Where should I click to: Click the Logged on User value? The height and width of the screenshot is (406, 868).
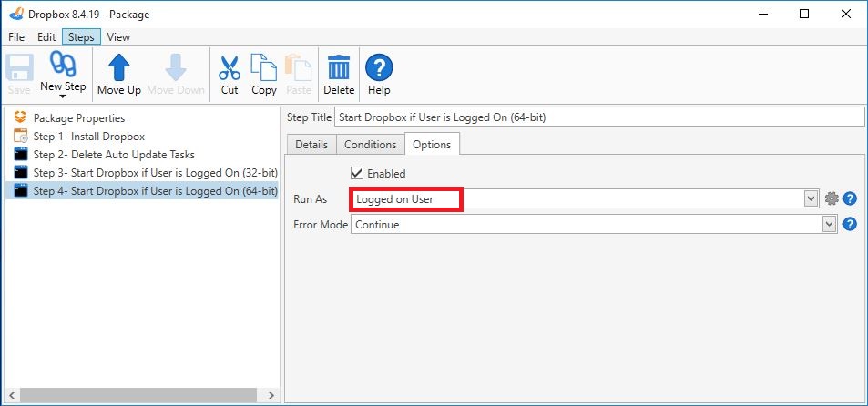(x=394, y=199)
